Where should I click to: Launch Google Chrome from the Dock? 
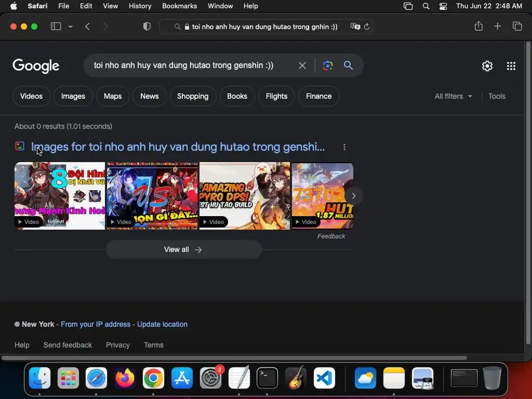point(153,378)
